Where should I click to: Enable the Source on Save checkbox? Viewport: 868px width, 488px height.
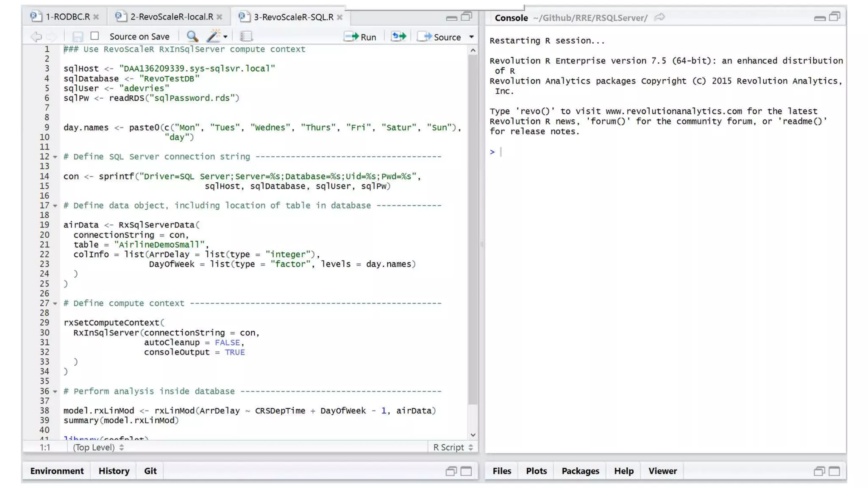[95, 36]
